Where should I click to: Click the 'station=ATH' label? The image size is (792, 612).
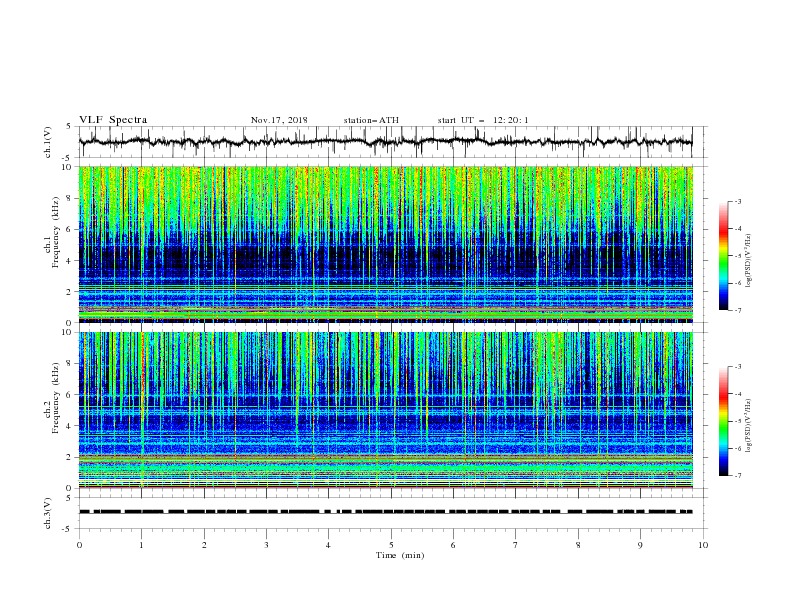371,120
